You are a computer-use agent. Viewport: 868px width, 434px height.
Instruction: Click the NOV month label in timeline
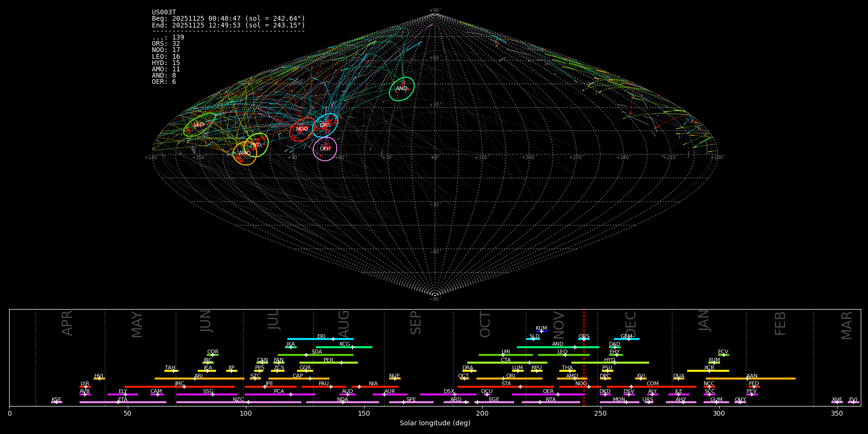point(558,325)
